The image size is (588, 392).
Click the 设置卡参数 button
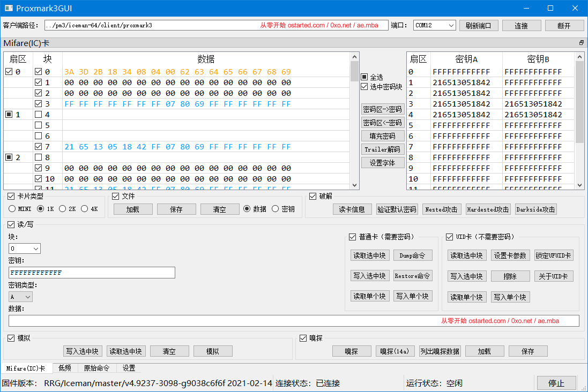[x=510, y=255]
